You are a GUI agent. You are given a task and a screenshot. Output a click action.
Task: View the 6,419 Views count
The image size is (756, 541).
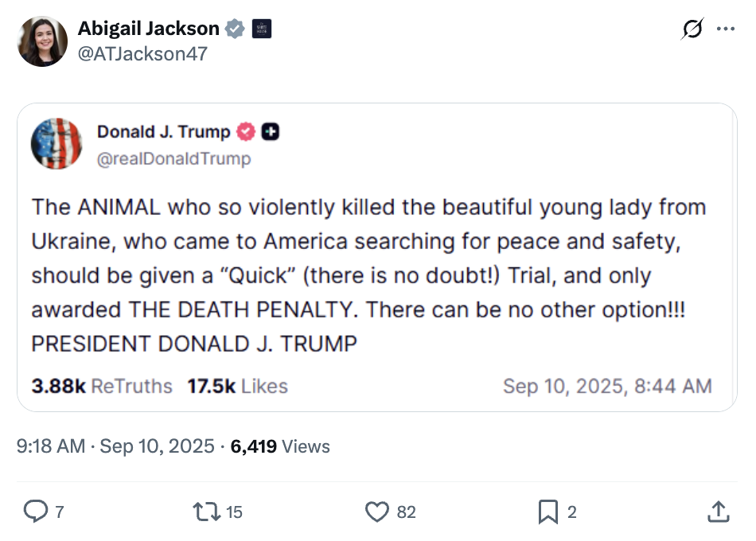pyautogui.click(x=280, y=446)
